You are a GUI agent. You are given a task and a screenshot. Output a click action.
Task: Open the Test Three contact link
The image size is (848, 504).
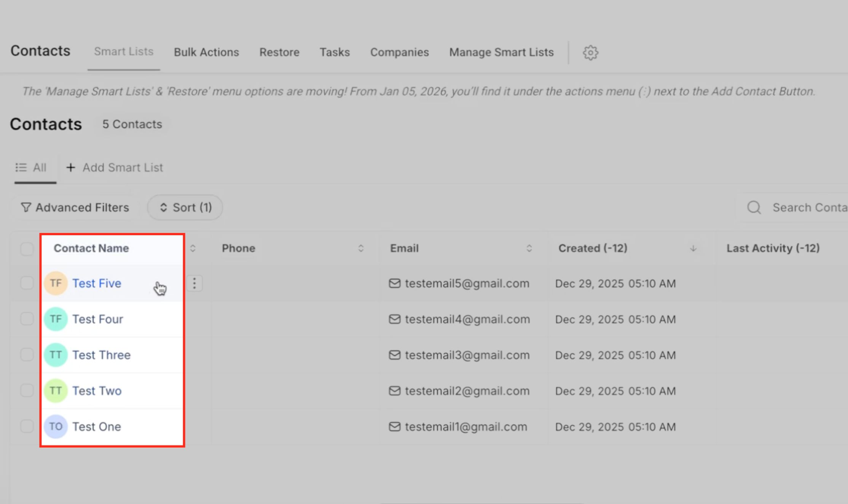[101, 355]
